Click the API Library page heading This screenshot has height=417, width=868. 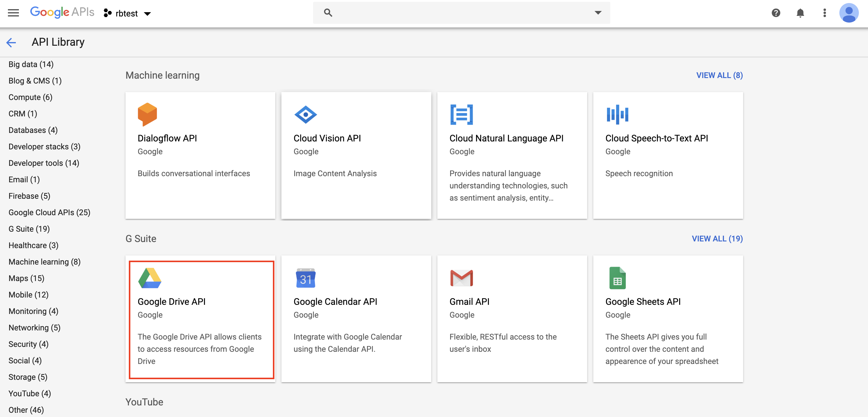[x=58, y=42]
